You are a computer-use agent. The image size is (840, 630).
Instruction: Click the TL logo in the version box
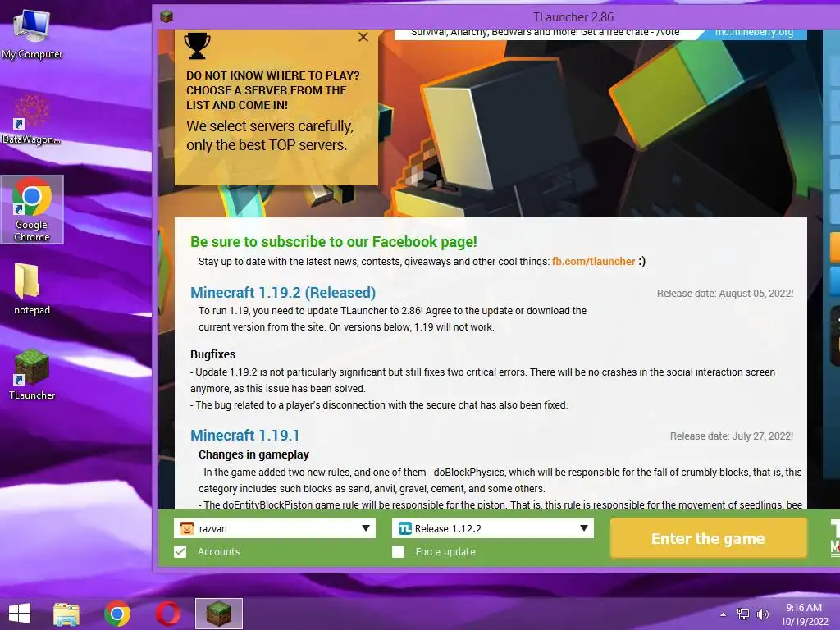405,528
